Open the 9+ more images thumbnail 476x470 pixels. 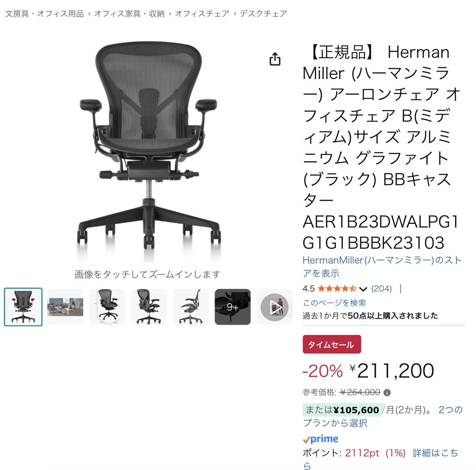[233, 307]
